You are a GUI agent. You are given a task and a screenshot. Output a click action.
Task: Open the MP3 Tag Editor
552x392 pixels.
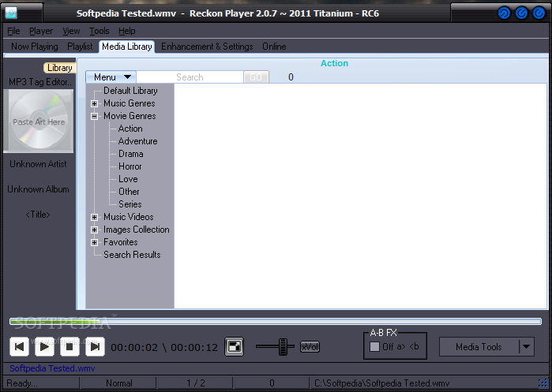tap(40, 82)
